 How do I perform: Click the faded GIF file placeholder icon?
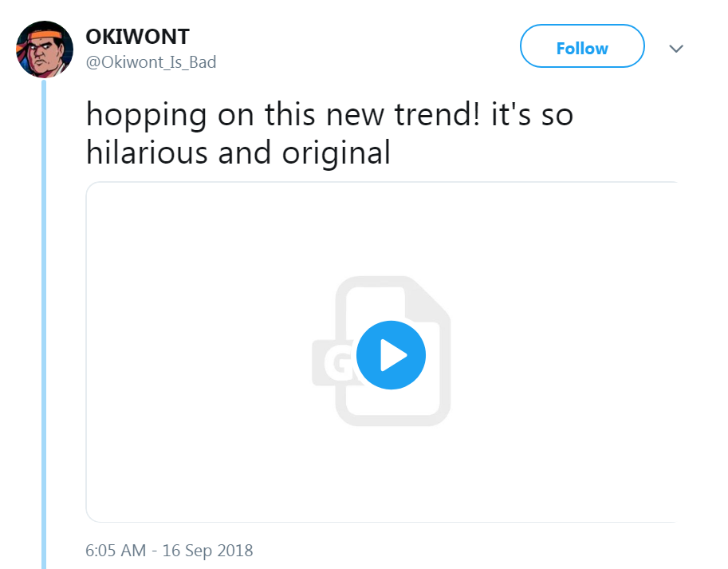pyautogui.click(x=382, y=350)
